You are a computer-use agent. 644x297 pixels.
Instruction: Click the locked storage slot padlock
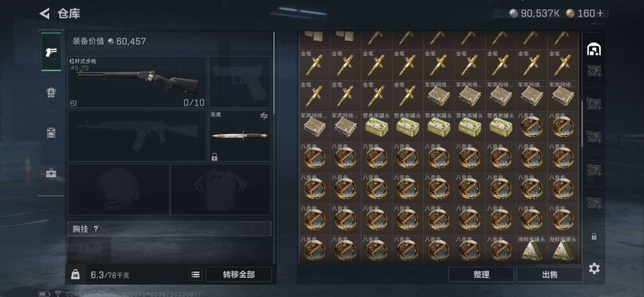594,237
